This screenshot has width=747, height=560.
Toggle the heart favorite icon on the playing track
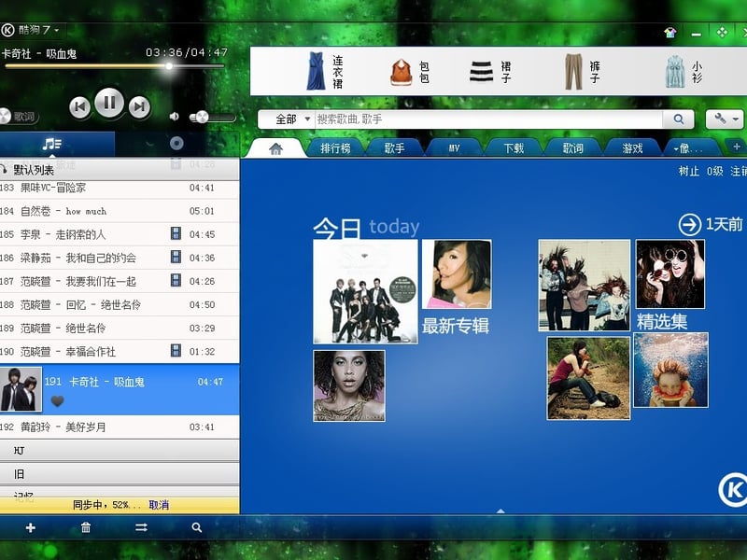55,401
